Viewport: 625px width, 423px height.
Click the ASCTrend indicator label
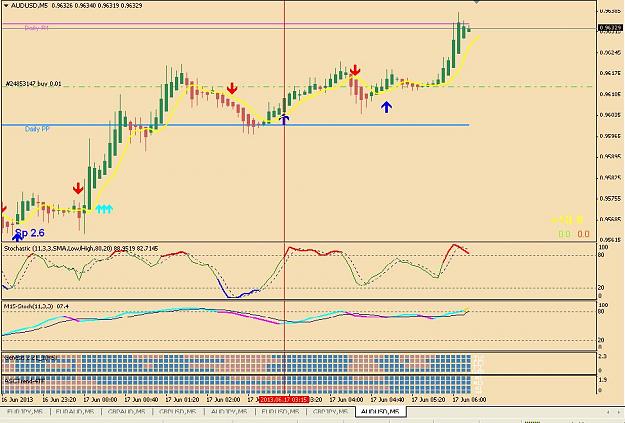pos(22,381)
